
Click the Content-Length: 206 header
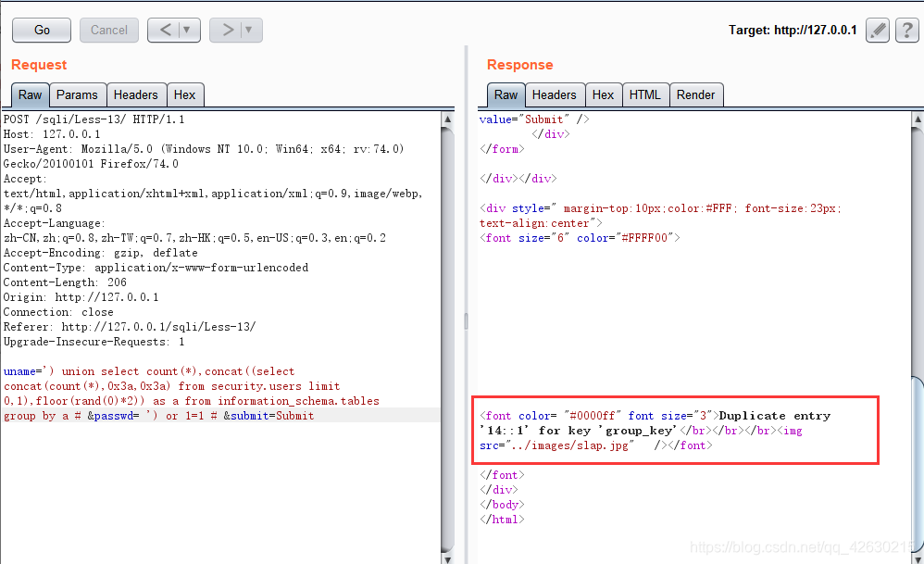(65, 282)
